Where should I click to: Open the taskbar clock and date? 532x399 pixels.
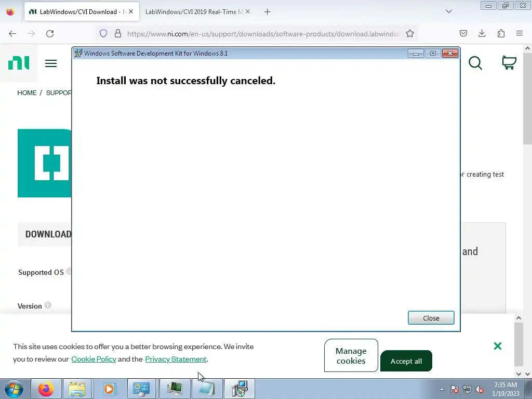pos(506,389)
